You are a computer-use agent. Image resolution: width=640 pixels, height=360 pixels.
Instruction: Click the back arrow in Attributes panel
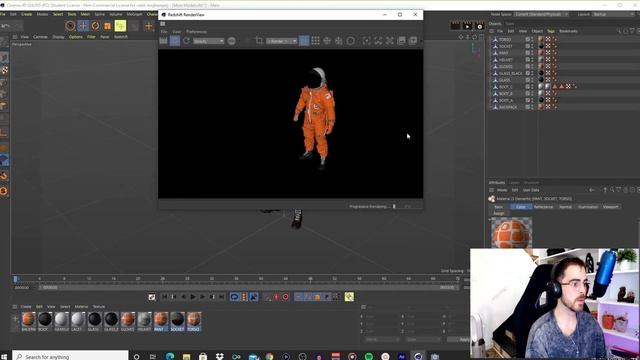coord(592,190)
